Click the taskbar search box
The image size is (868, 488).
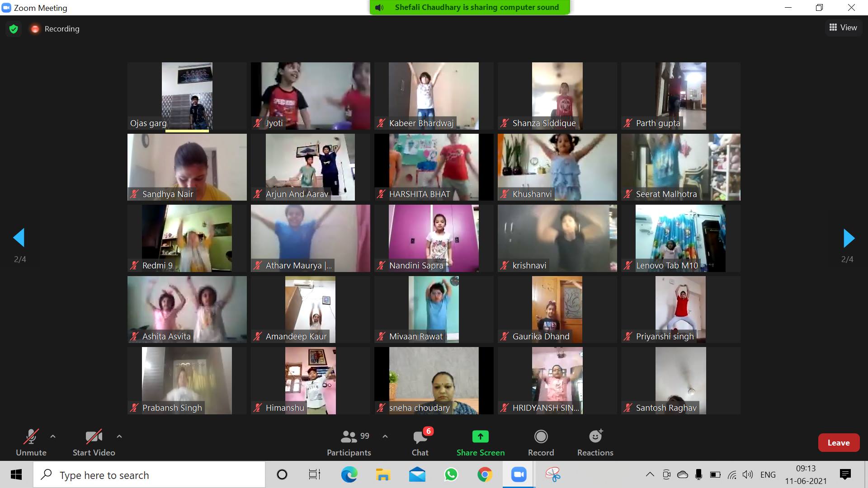149,475
